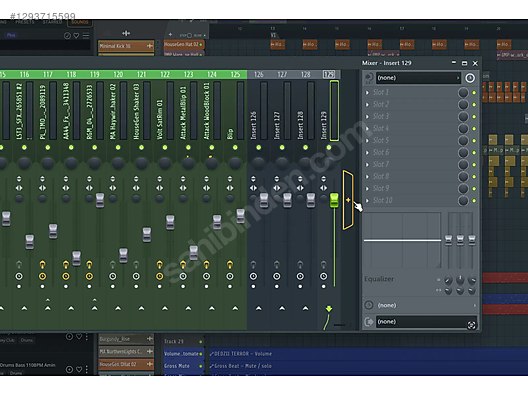Screen dimensions: 528x396
Task: Click the output target selector icon
Action: click(x=471, y=325)
